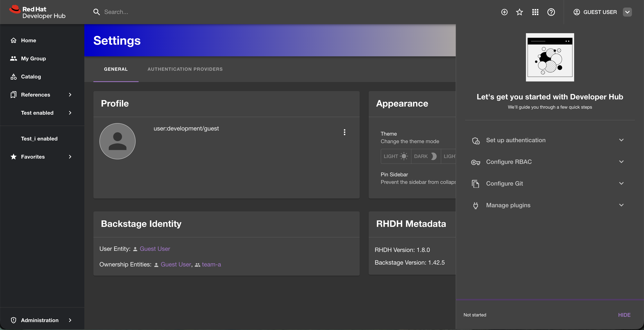The width and height of the screenshot is (644, 330).
Task: Open the profile three-dot menu
Action: 344,132
